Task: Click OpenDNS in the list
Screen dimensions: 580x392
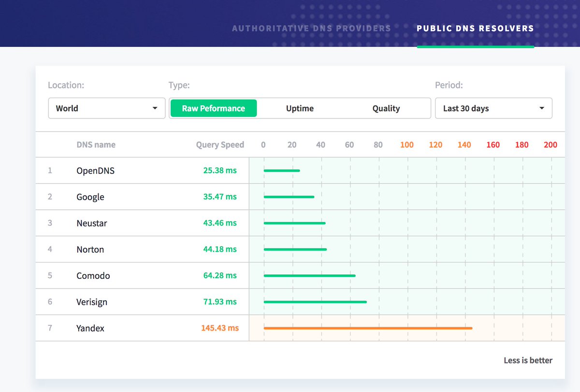Action: pos(96,171)
